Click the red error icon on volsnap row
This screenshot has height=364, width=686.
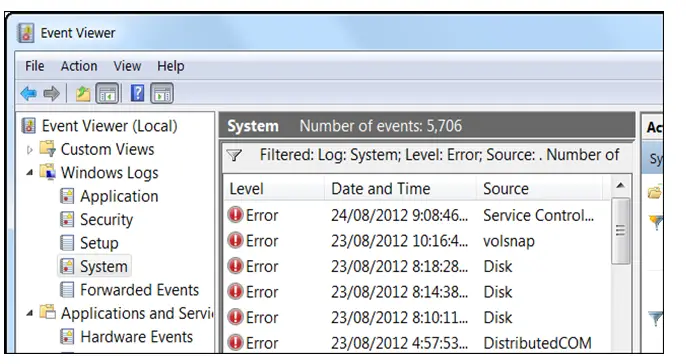(x=235, y=241)
